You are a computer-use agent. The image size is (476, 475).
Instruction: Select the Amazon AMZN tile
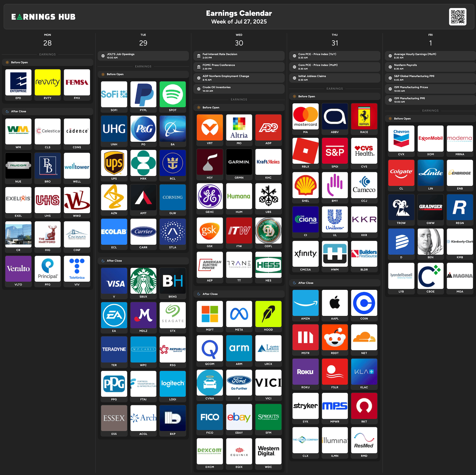(x=305, y=305)
